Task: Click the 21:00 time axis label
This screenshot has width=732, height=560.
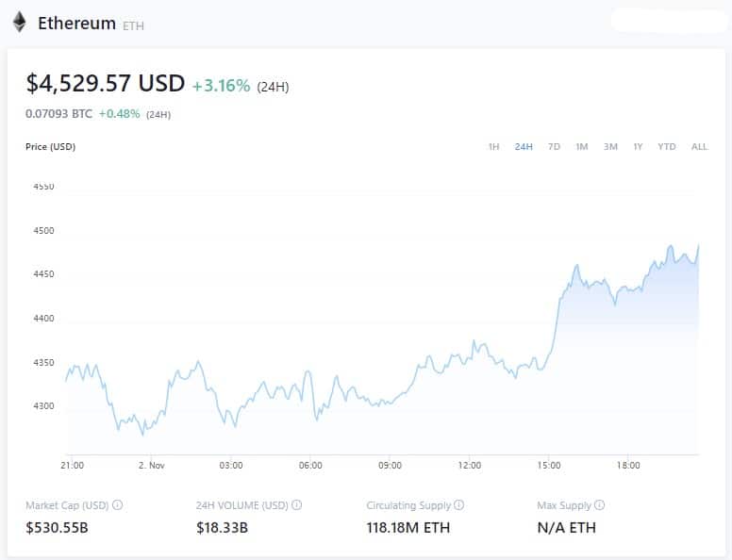Action: (73, 466)
